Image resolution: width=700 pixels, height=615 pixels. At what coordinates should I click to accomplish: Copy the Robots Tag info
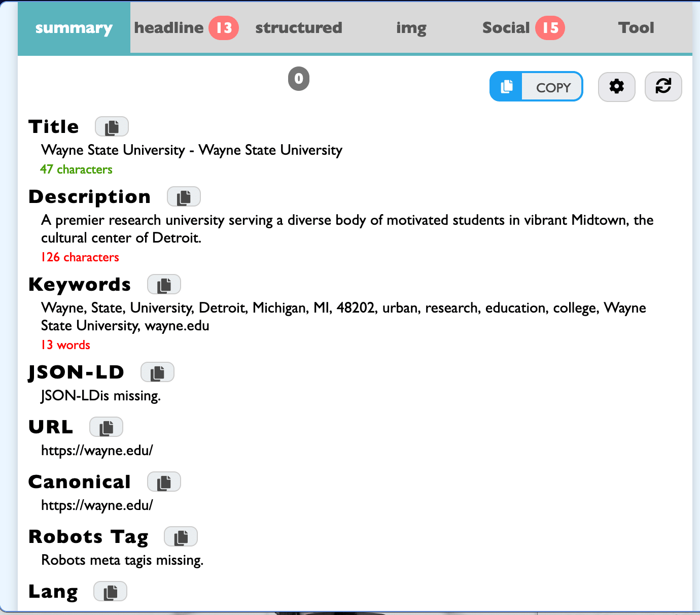pyautogui.click(x=181, y=536)
